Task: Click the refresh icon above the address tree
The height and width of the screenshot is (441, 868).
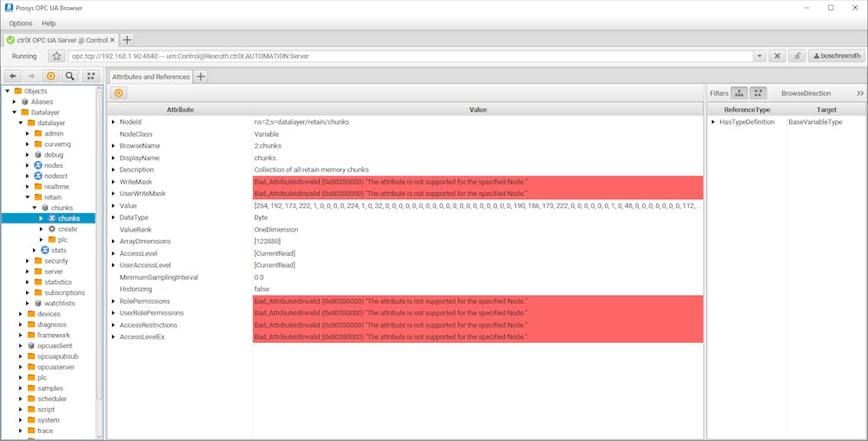Action: [x=50, y=77]
